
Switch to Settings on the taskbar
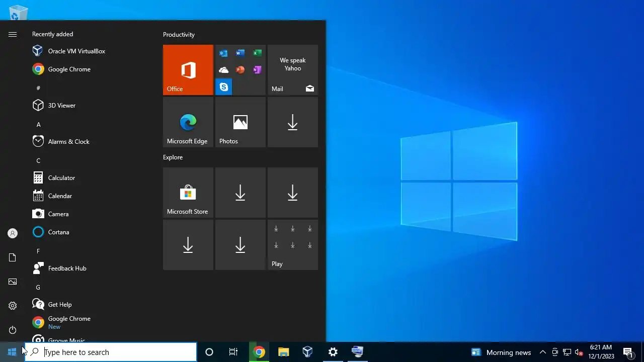tap(333, 352)
